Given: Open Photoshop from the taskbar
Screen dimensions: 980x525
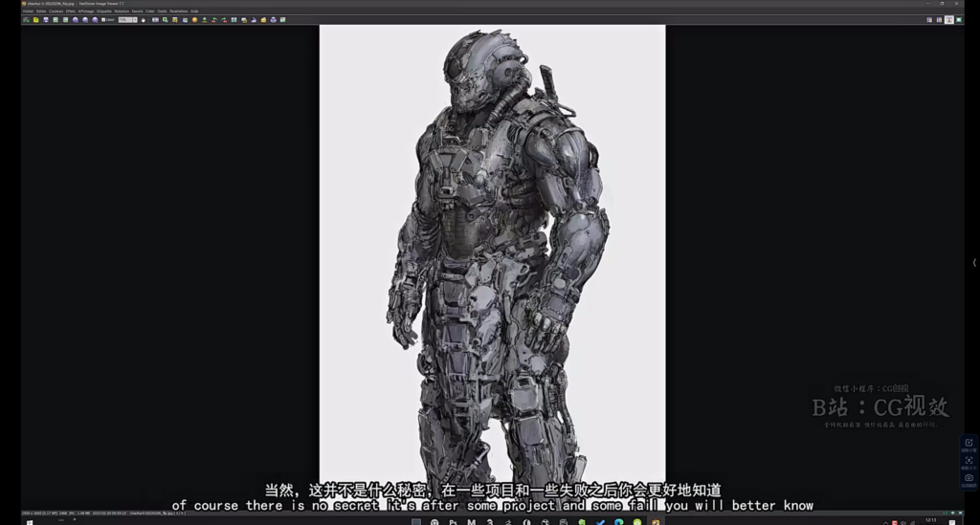Looking at the screenshot, I should point(453,522).
